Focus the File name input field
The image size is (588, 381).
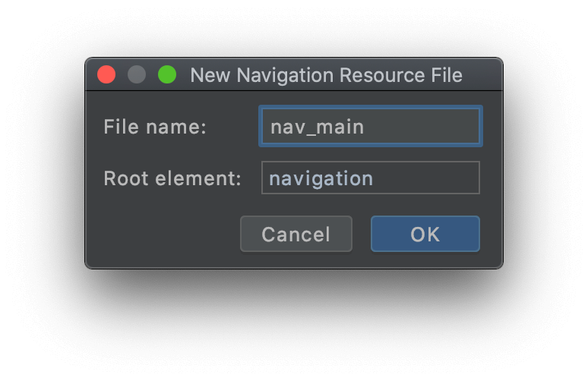pyautogui.click(x=371, y=126)
